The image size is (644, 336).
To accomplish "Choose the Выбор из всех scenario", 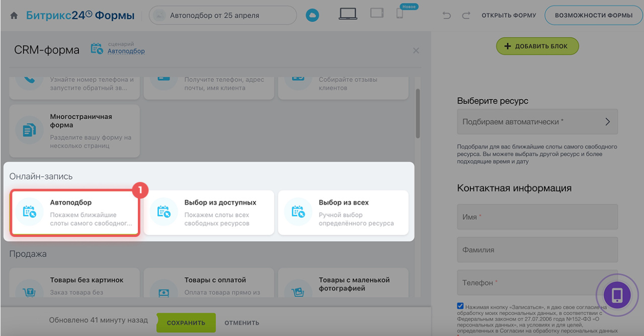I will [343, 212].
